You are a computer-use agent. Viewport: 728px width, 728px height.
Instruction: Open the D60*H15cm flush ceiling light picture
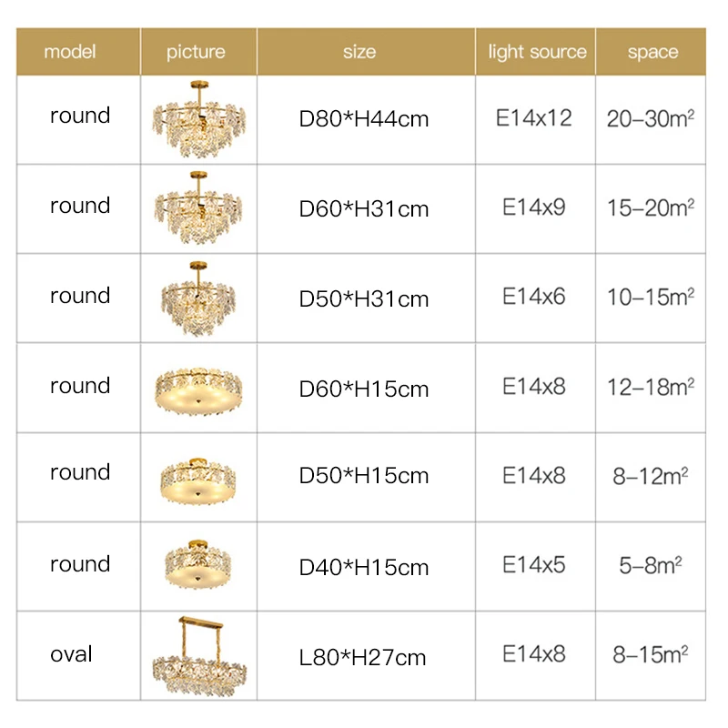[197, 389]
